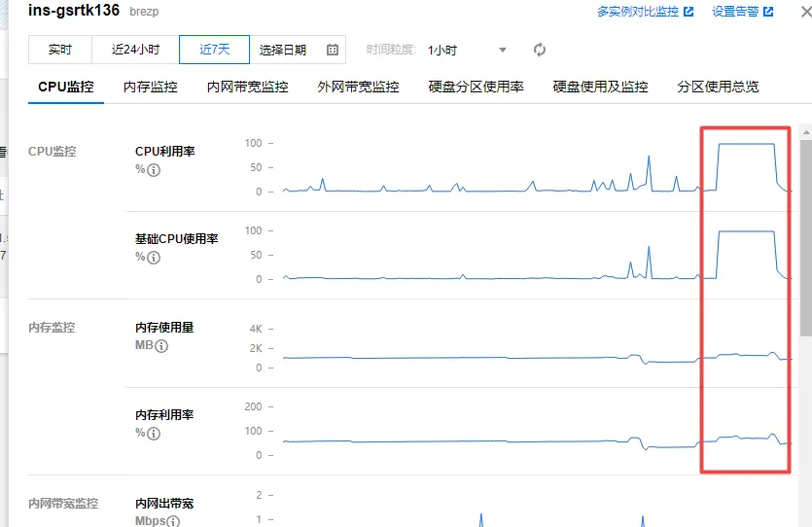Show info tooltip for 内存使用量
Image resolution: width=812 pixels, height=527 pixels.
161,346
